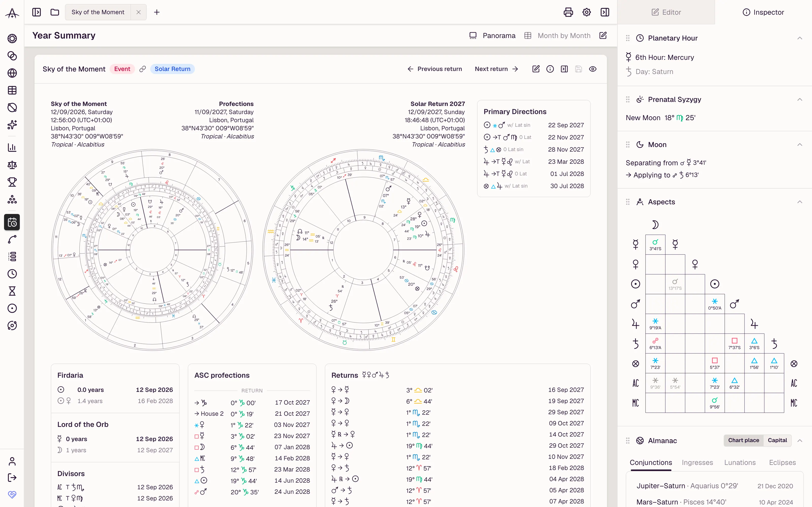Viewport: 812px width, 507px height.
Task: Click the print icon in top toolbar
Action: [x=568, y=12]
